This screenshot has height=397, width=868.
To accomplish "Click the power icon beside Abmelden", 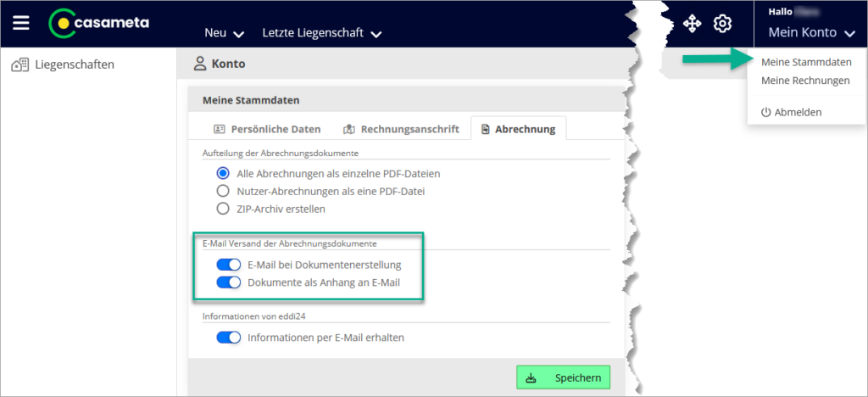I will (765, 112).
